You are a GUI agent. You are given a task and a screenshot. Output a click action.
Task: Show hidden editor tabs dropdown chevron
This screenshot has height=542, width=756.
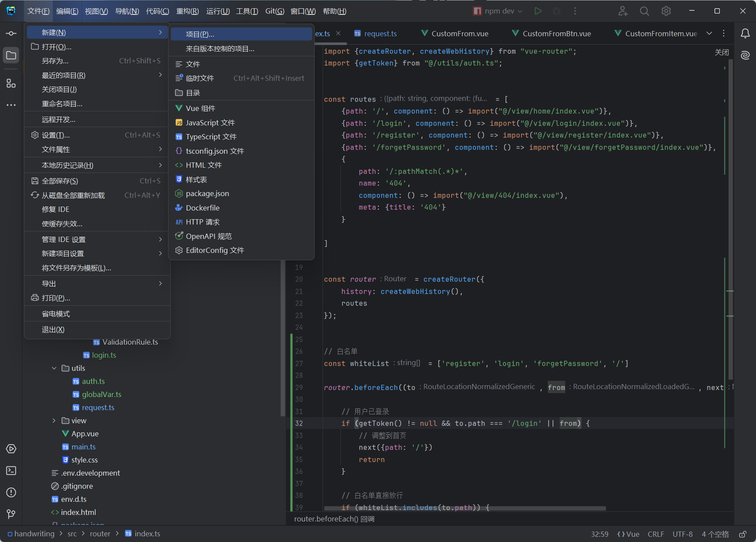709,34
